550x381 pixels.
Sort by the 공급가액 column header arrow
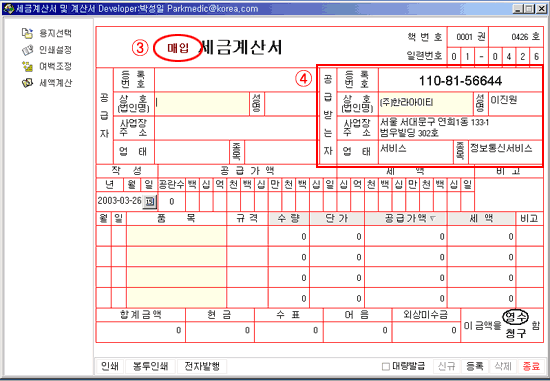point(433,218)
